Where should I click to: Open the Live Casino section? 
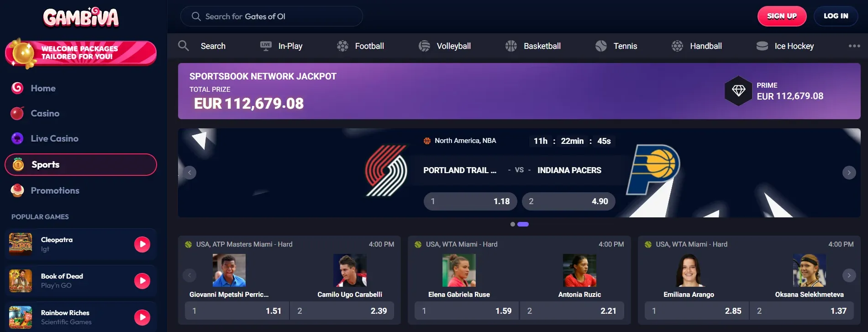coord(54,138)
